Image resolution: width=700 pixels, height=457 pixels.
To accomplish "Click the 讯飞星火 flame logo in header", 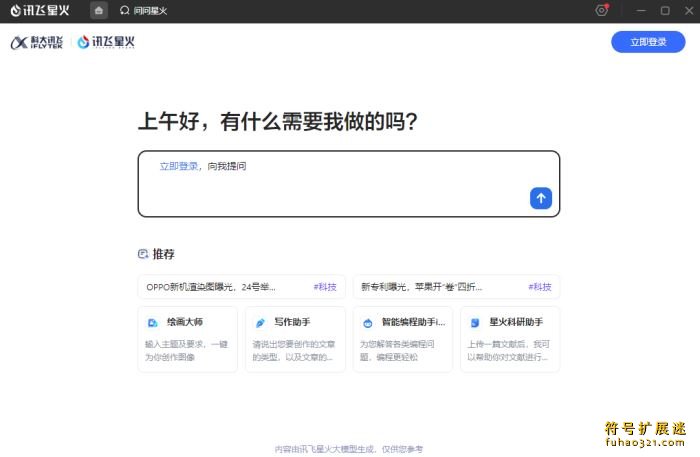I will point(106,42).
